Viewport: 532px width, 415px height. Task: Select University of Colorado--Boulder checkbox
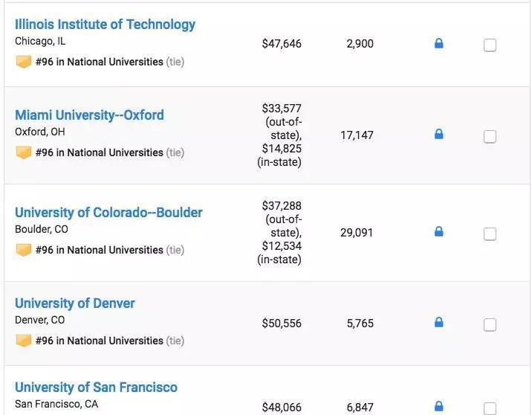[x=490, y=234]
